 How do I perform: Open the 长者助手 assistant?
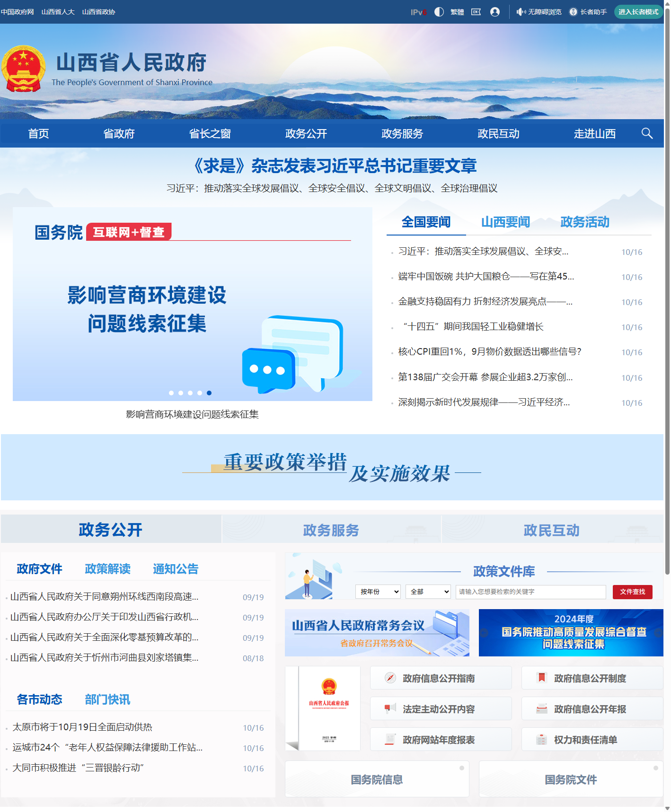click(588, 12)
